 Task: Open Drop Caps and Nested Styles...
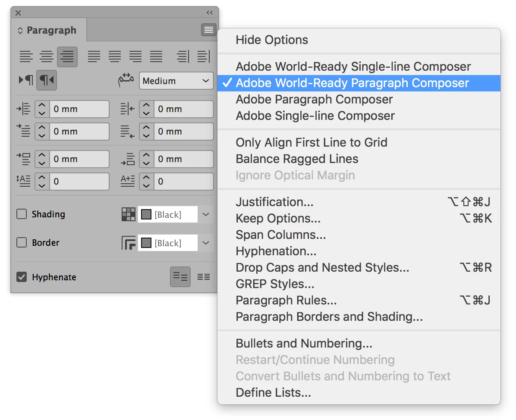[359, 267]
